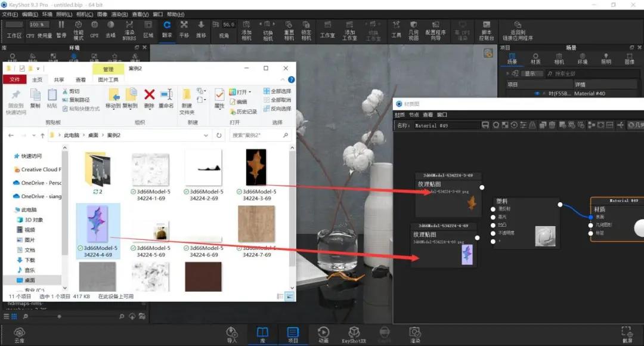This screenshot has width=644, height=346.
Task: Open the Cloud Library (云库) icon
Action: tap(19, 335)
